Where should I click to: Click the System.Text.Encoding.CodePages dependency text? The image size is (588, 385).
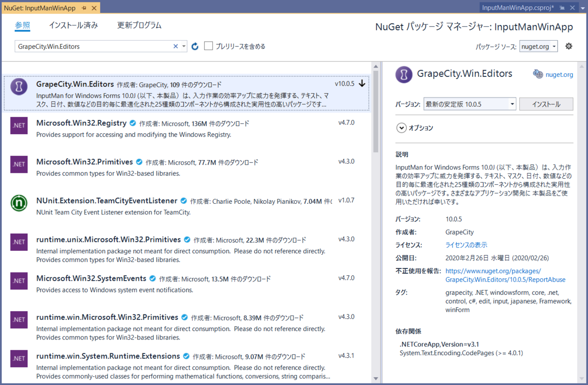click(462, 353)
